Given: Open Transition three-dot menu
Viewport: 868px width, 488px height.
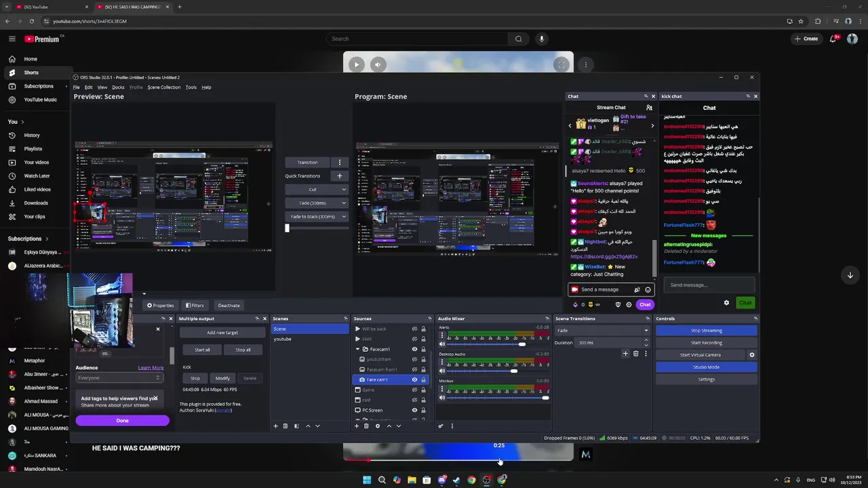Looking at the screenshot, I should click(340, 163).
